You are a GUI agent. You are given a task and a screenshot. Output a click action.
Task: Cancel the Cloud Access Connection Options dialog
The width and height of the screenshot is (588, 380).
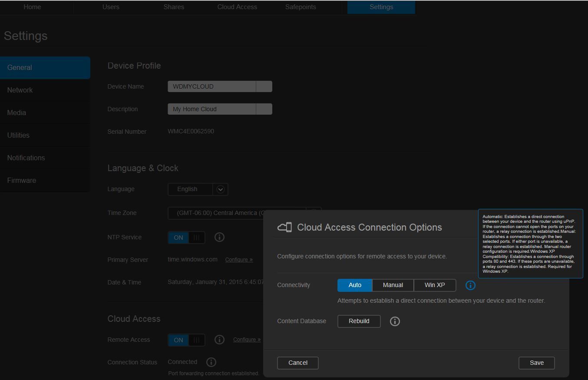pos(298,363)
